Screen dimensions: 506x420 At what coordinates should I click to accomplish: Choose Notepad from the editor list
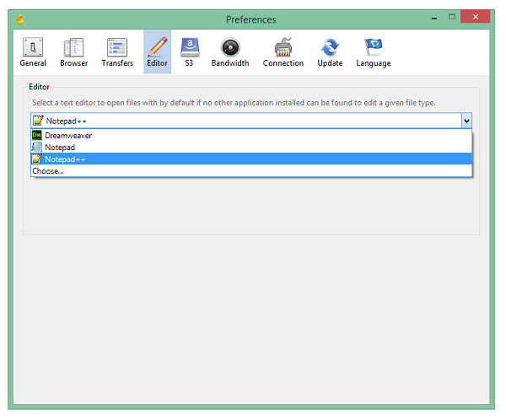251,148
